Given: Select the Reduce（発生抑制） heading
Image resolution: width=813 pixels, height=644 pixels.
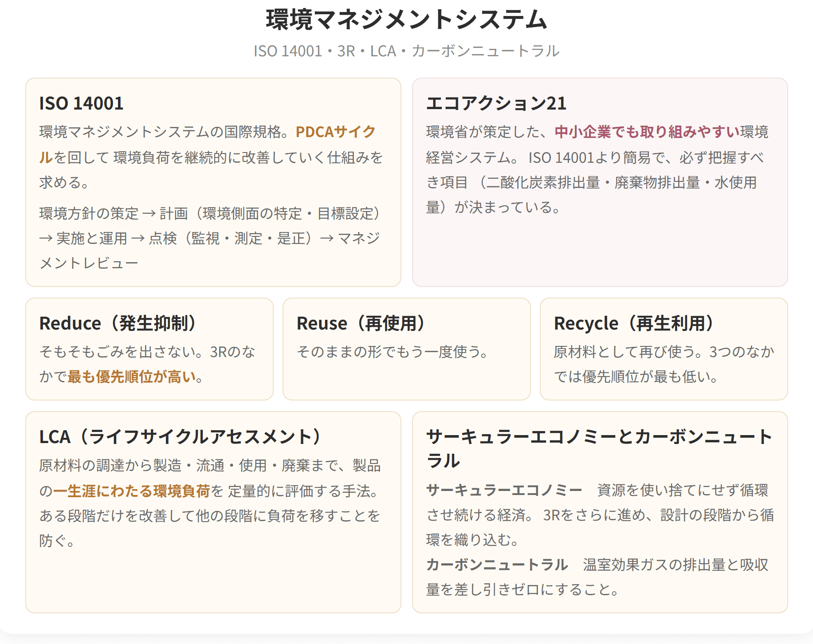Looking at the screenshot, I should (118, 323).
